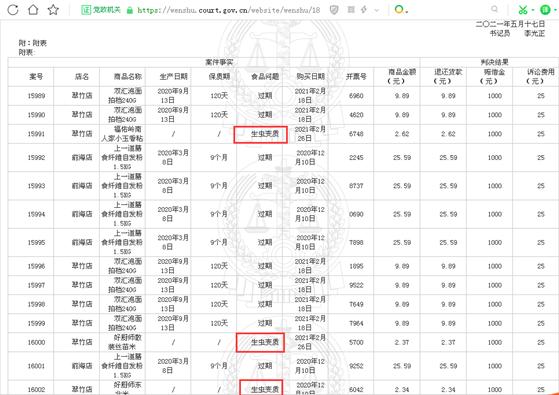Screen dimensions: 559x395
Task: Open the green circular extension icon
Action: (x=545, y=10)
